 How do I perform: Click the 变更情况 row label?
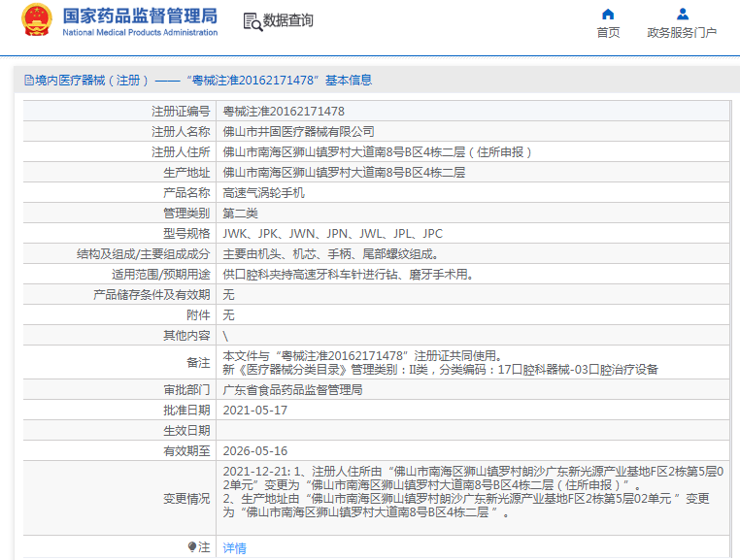point(186,498)
